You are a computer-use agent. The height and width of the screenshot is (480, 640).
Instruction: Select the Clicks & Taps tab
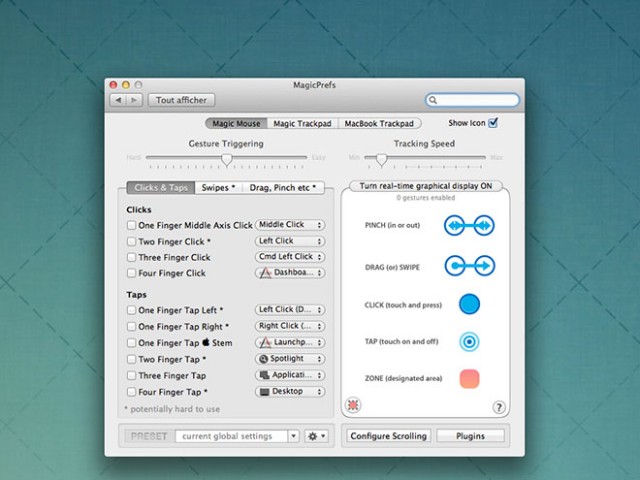(161, 188)
